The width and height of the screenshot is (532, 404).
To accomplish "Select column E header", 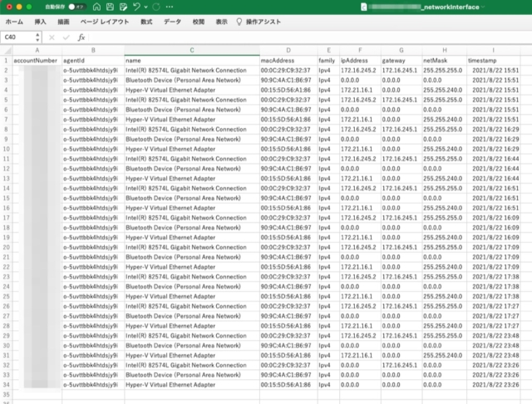I will click(x=328, y=50).
